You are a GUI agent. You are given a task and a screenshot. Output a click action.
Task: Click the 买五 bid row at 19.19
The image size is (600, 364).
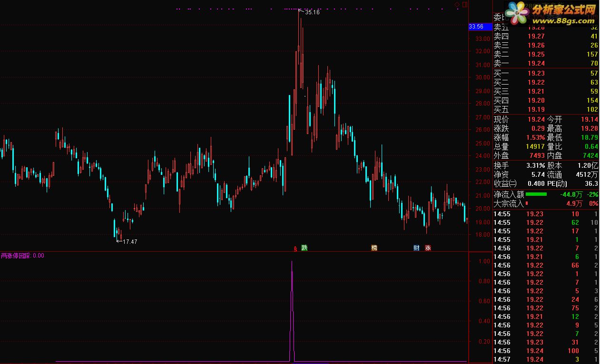coord(546,109)
